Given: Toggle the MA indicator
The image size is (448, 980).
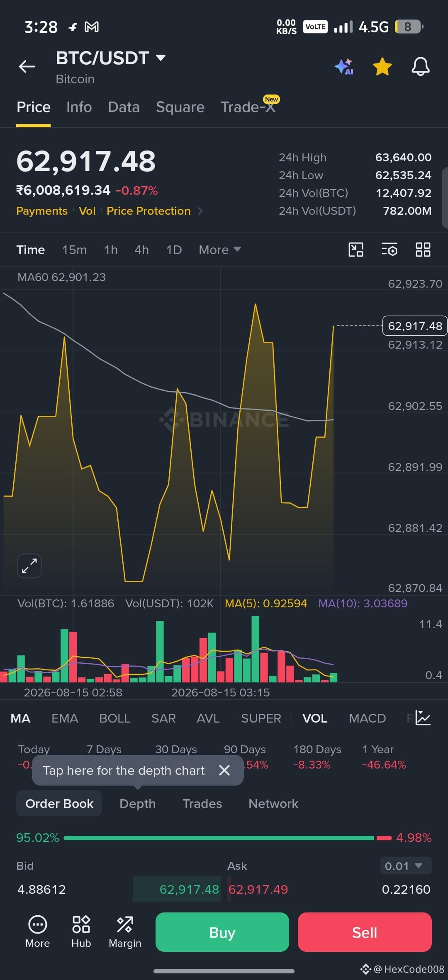Looking at the screenshot, I should 20,718.
